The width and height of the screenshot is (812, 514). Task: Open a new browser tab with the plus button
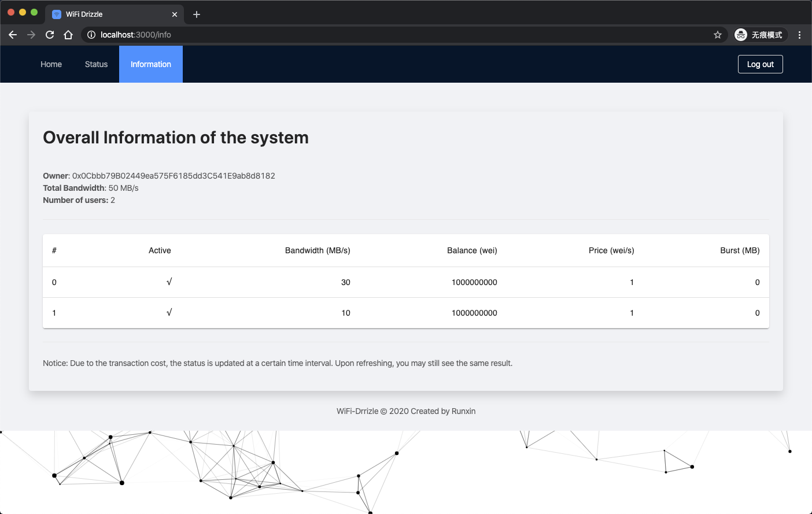coord(196,14)
